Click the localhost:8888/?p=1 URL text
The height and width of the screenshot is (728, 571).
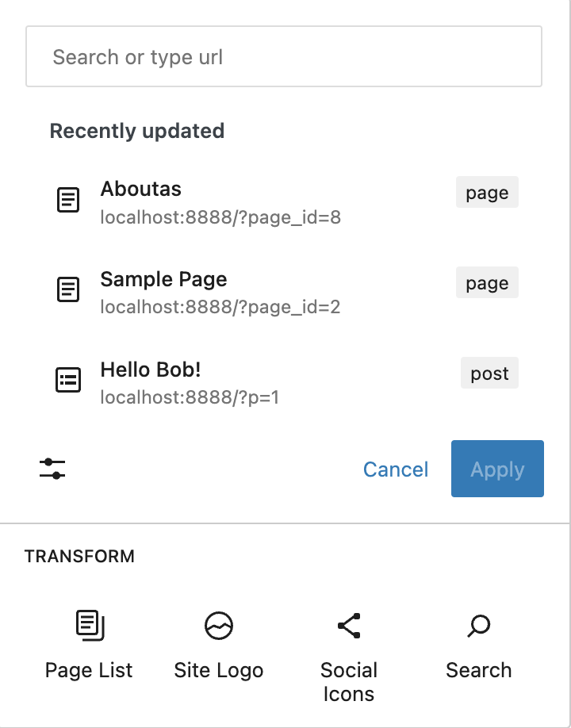click(x=189, y=397)
